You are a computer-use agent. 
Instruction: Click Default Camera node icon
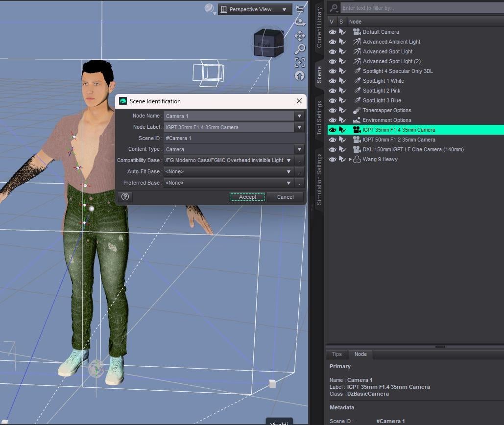[x=357, y=32]
